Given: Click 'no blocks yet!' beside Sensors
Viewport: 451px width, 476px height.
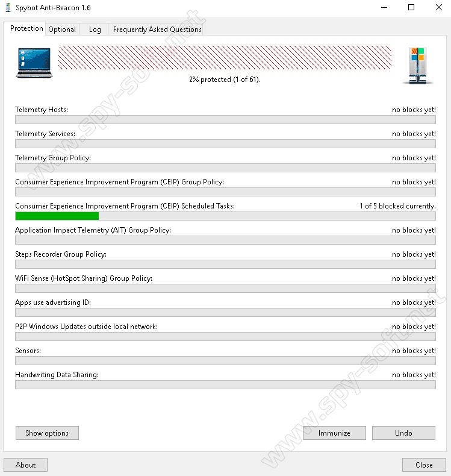Looking at the screenshot, I should [x=414, y=351].
